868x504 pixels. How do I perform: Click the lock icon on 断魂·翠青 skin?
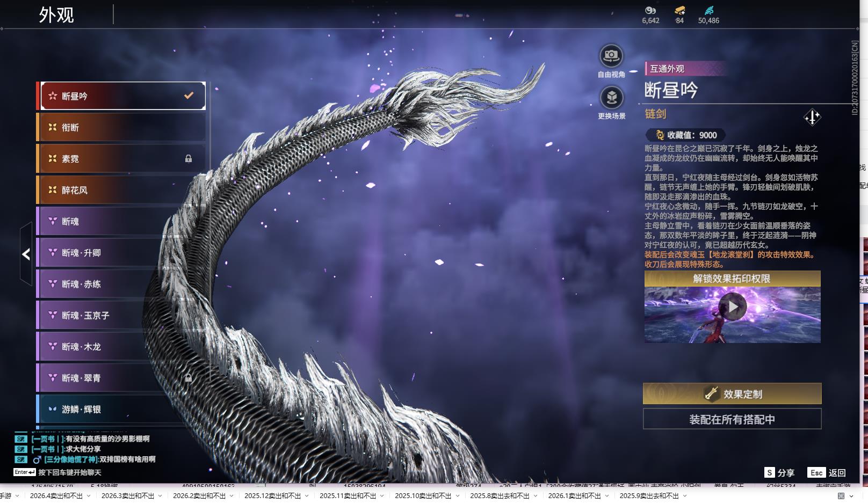[189, 378]
